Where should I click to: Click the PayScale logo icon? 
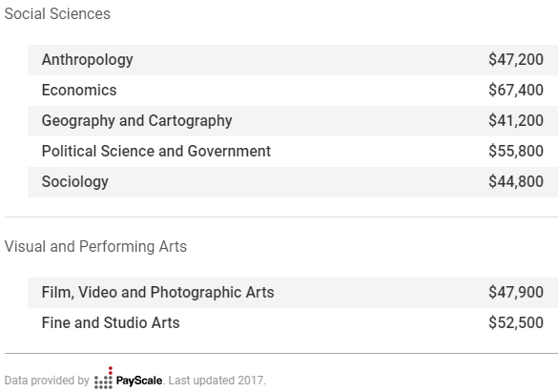pyautogui.click(x=104, y=378)
